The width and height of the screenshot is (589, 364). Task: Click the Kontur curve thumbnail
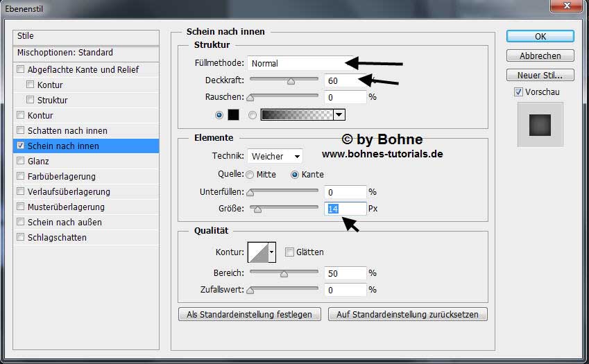pos(257,252)
